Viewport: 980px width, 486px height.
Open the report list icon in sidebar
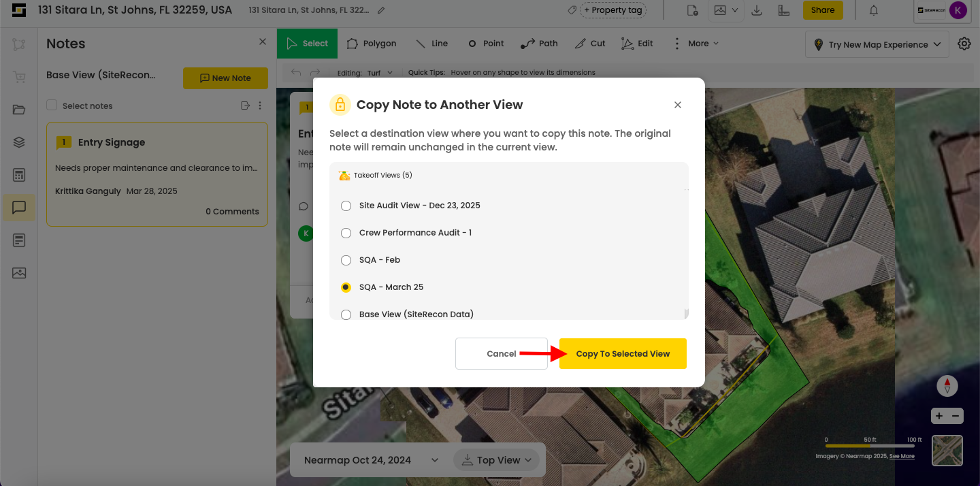[18, 240]
